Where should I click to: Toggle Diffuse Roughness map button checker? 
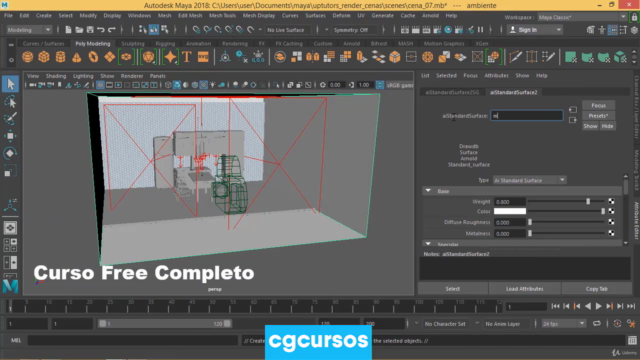[611, 222]
